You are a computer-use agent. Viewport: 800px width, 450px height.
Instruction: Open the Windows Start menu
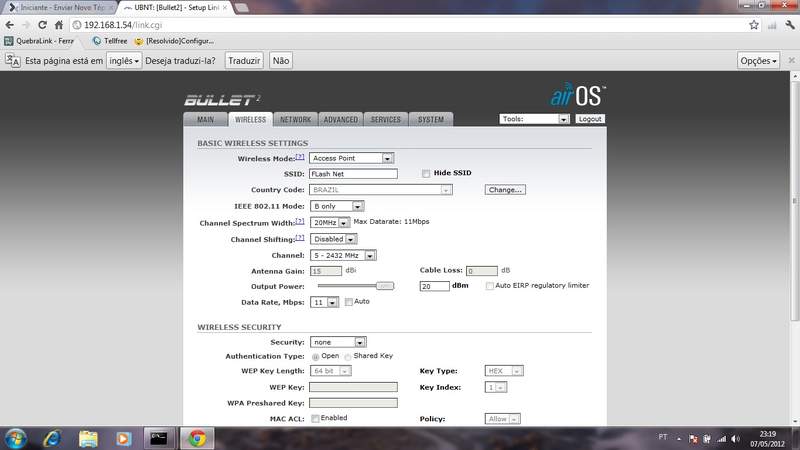(16, 438)
